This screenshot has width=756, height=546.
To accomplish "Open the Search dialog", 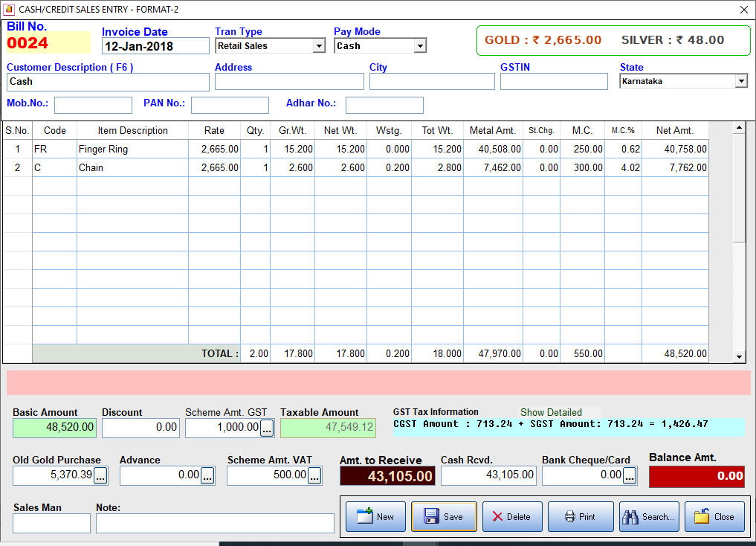I will 649,516.
